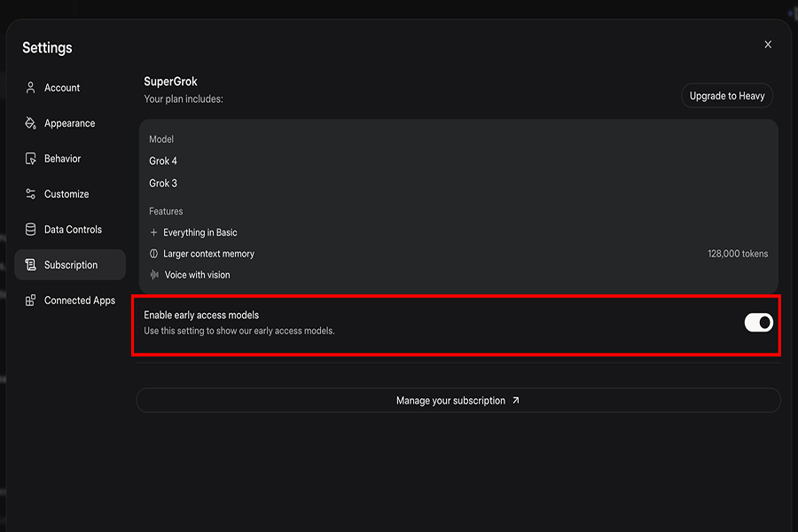Image resolution: width=798 pixels, height=532 pixels.
Task: Click the 128,000 tokens value
Action: tap(738, 254)
